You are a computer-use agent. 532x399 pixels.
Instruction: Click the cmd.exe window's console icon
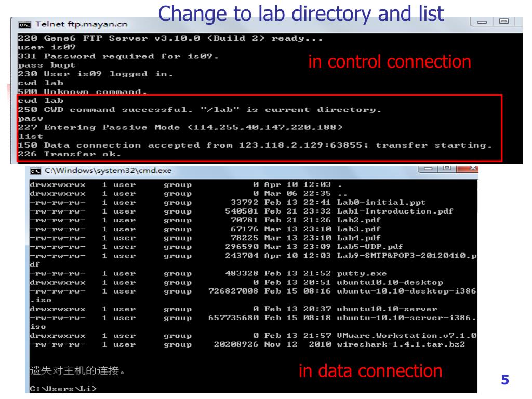(x=35, y=170)
